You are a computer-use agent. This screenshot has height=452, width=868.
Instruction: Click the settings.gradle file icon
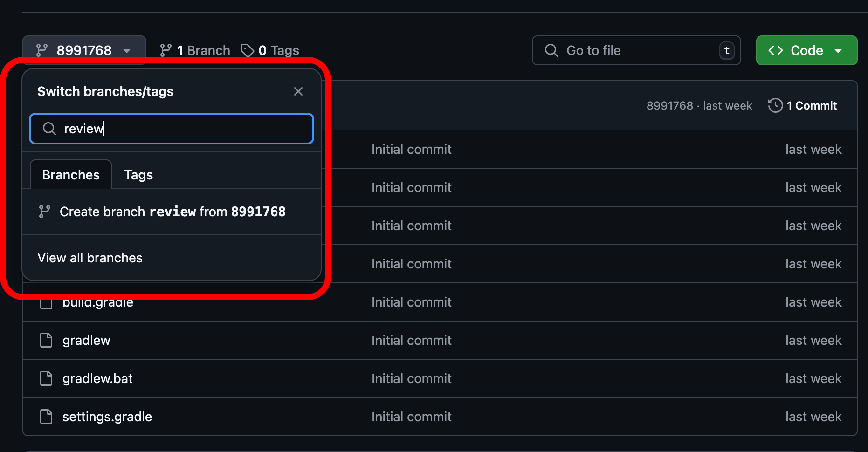click(46, 417)
